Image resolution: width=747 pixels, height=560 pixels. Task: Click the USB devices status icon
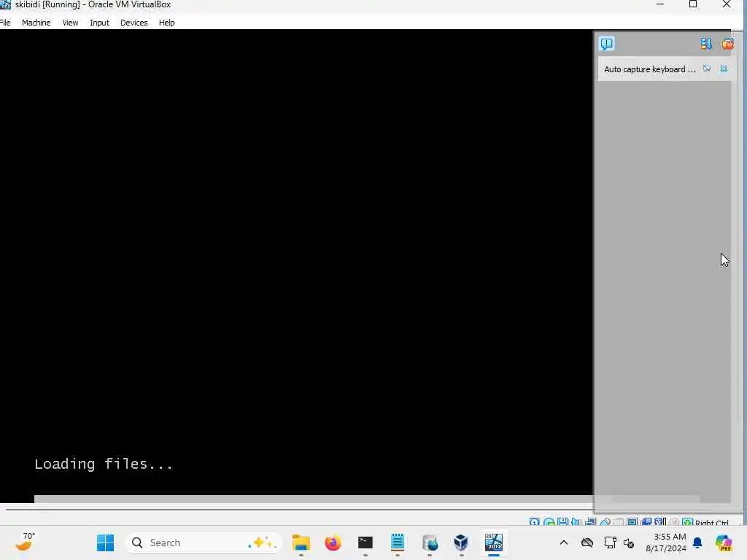[x=605, y=522]
